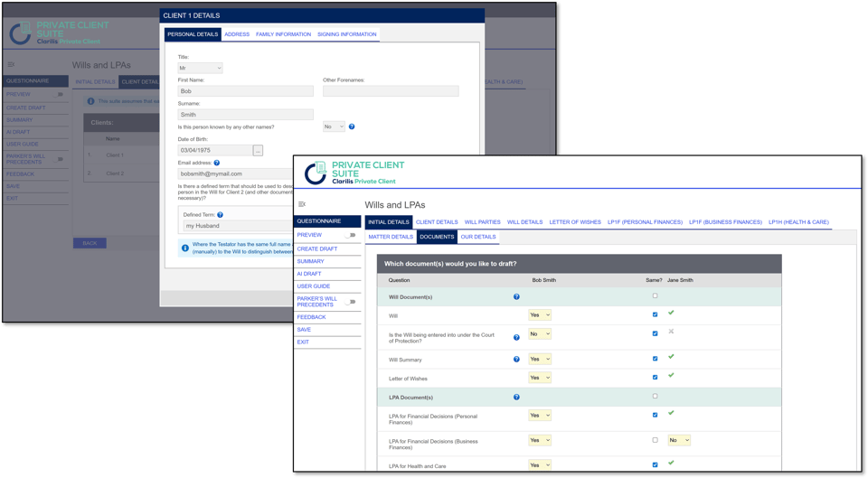This screenshot has width=868, height=478.
Task: Switch to the WILL DETAILS tab
Action: coord(524,222)
